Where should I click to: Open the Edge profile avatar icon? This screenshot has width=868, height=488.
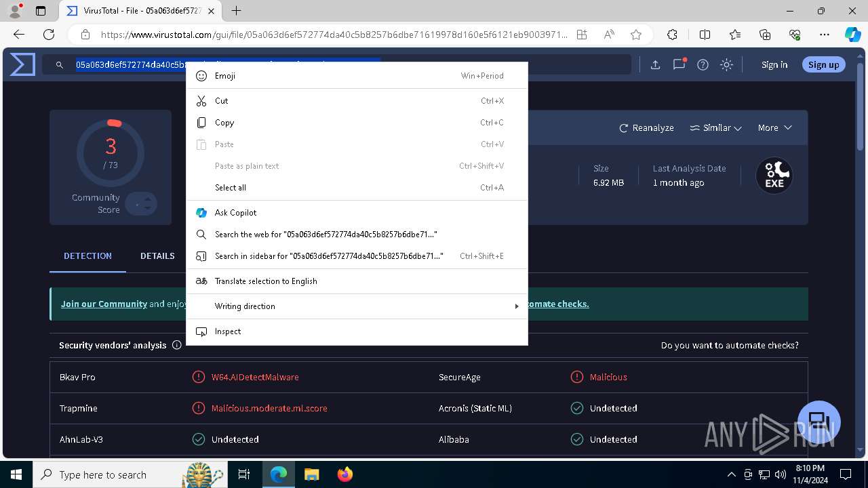click(x=15, y=11)
